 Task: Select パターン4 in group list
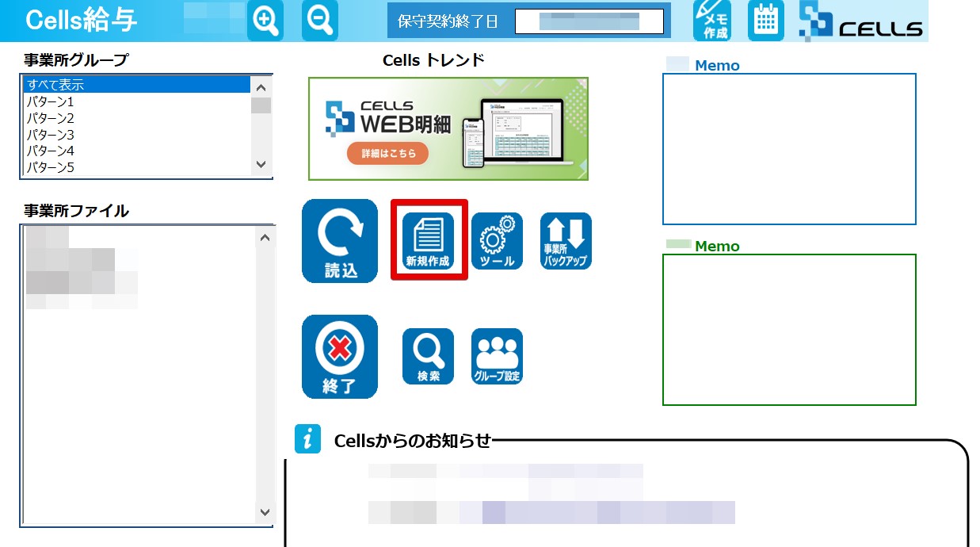click(137, 151)
